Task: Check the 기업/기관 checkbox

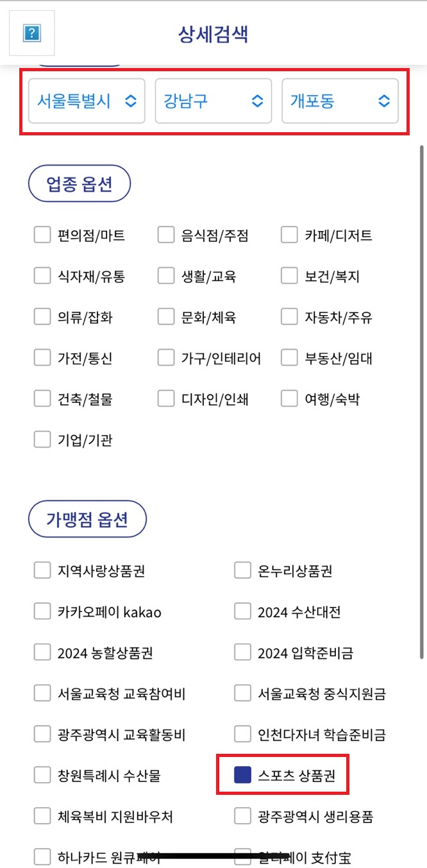Action: tap(42, 439)
